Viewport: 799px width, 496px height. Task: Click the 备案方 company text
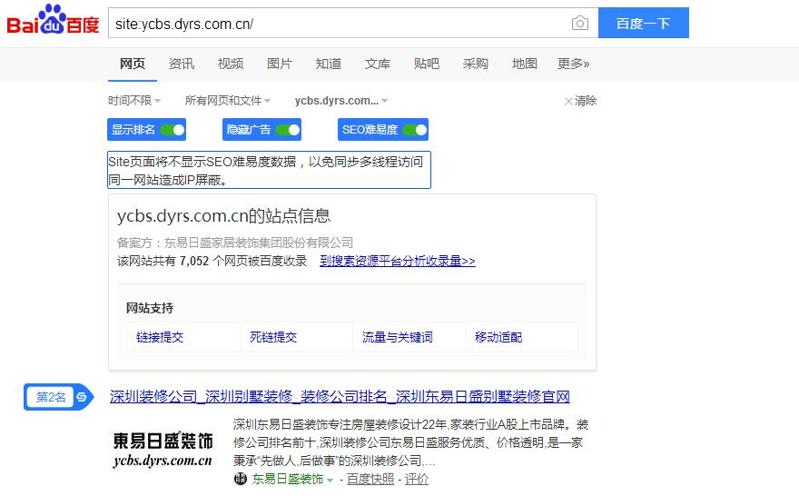[x=235, y=242]
